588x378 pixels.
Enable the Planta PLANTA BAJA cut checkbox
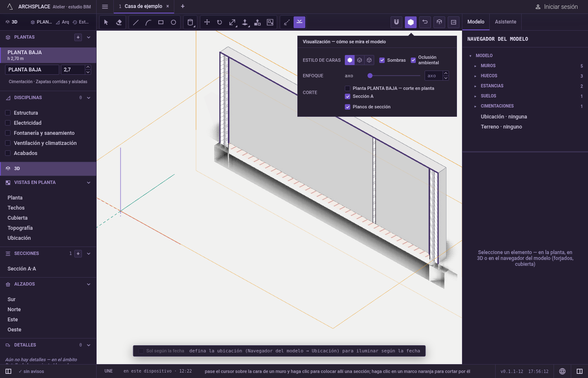tap(348, 88)
